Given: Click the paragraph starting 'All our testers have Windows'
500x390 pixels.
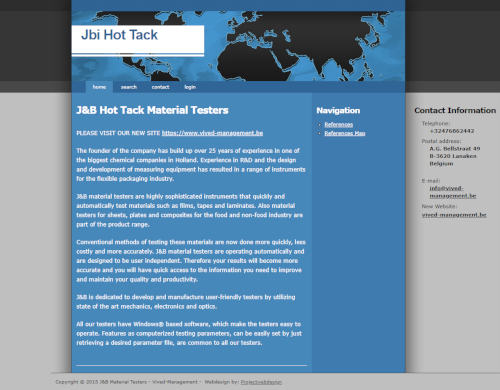Looking at the screenshot, I should point(189,333).
